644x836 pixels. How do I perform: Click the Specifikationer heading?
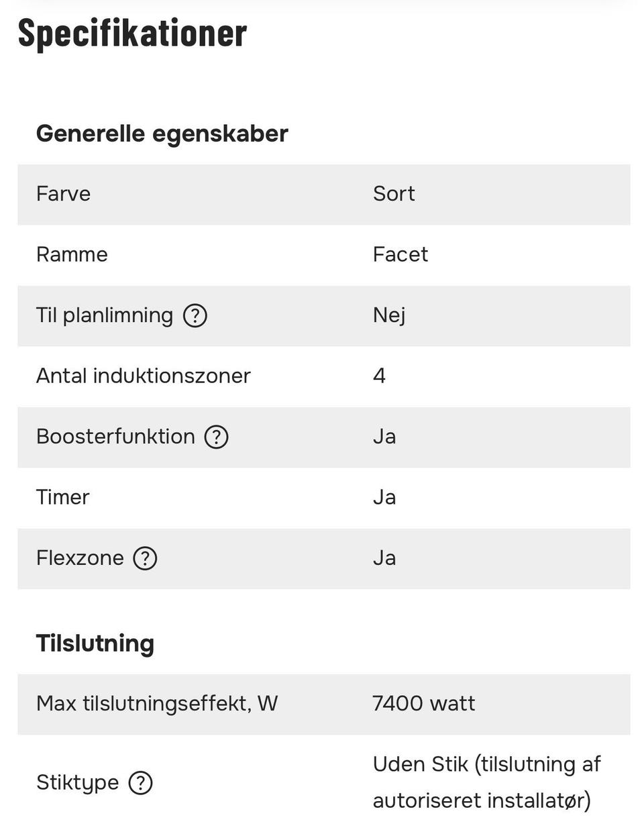pyautogui.click(x=132, y=33)
